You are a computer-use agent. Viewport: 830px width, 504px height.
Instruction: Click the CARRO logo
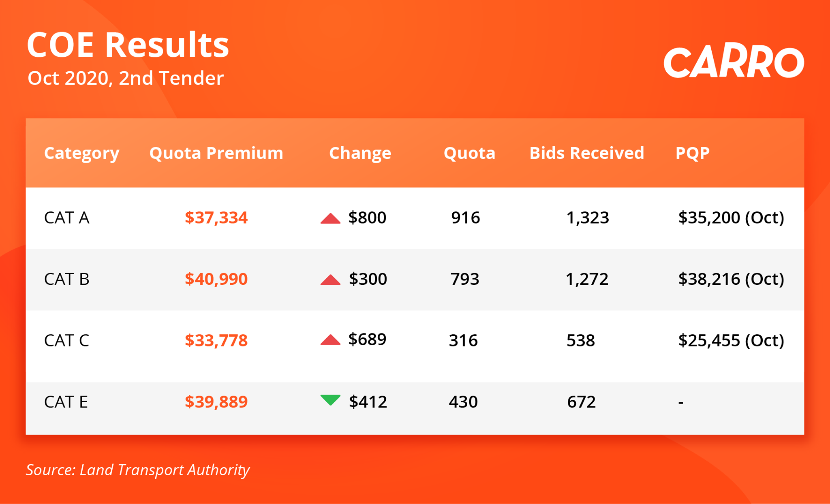[734, 62]
